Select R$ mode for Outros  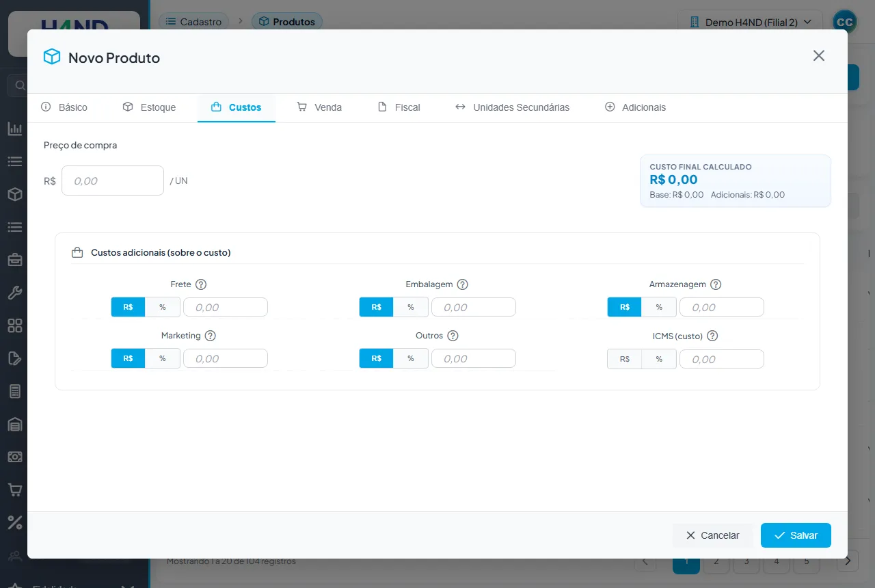[377, 358]
